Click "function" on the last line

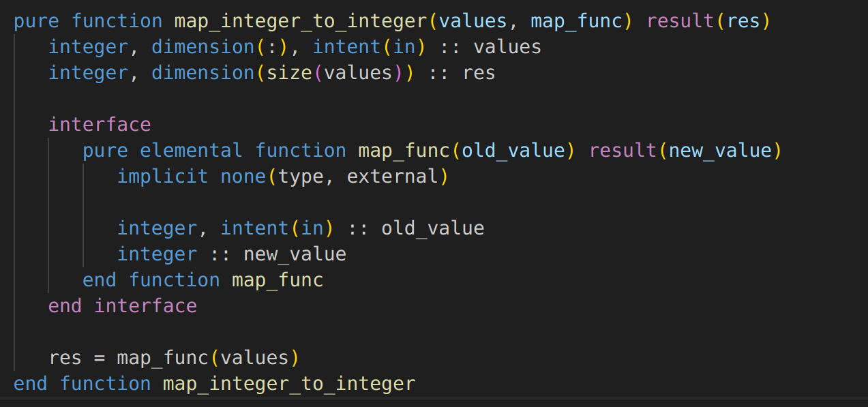pos(106,384)
